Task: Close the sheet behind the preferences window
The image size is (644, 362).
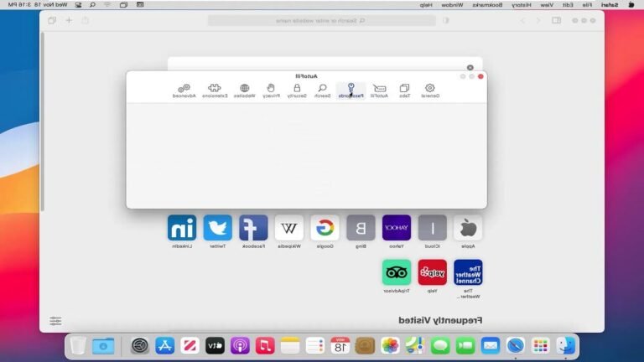Action: pos(470,67)
